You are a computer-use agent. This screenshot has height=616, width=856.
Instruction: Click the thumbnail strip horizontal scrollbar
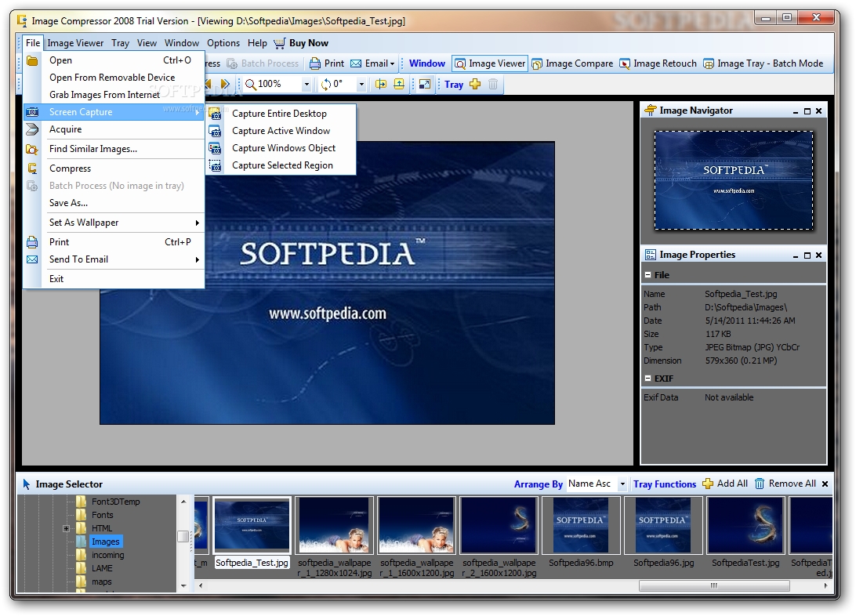(713, 585)
